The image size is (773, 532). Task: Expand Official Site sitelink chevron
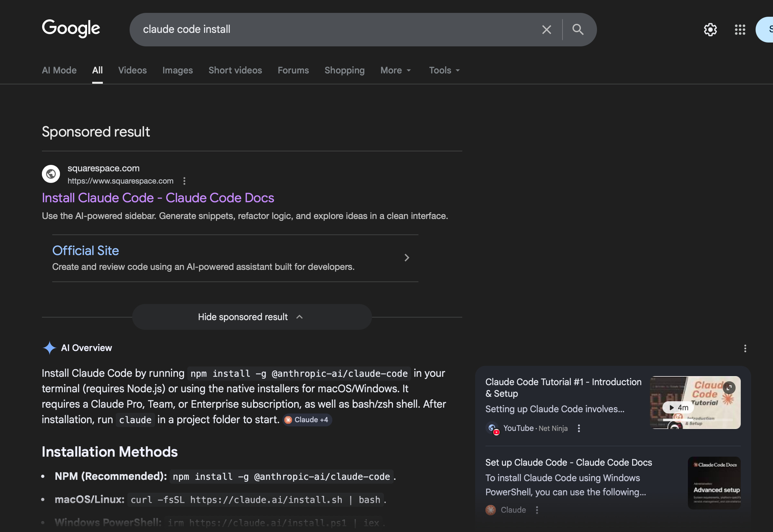coord(406,258)
